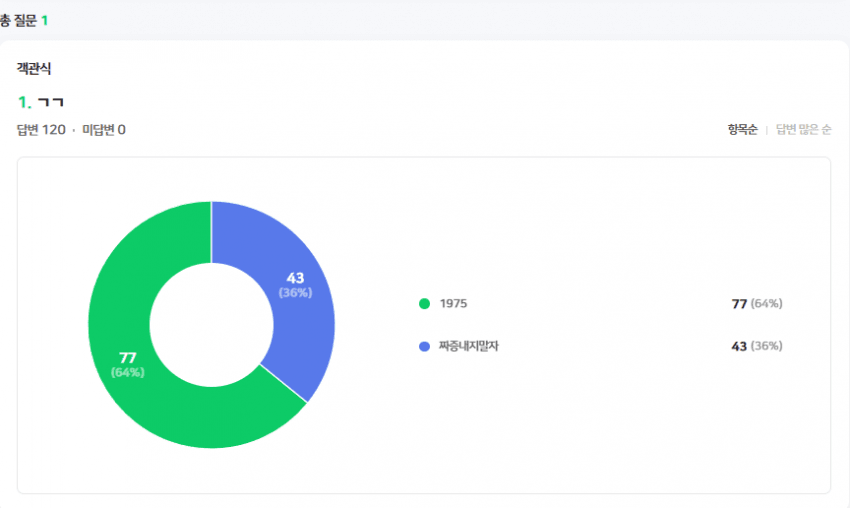Viewport: 850px width, 508px height.
Task: Select the 짜증내지말자 legend label
Action: point(468,346)
